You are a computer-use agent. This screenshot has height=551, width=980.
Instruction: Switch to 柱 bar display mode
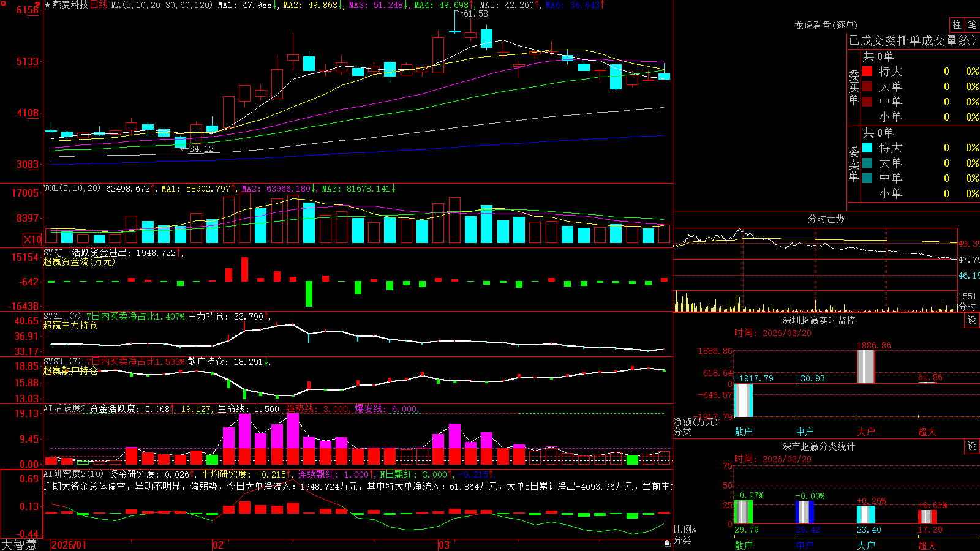[x=957, y=24]
